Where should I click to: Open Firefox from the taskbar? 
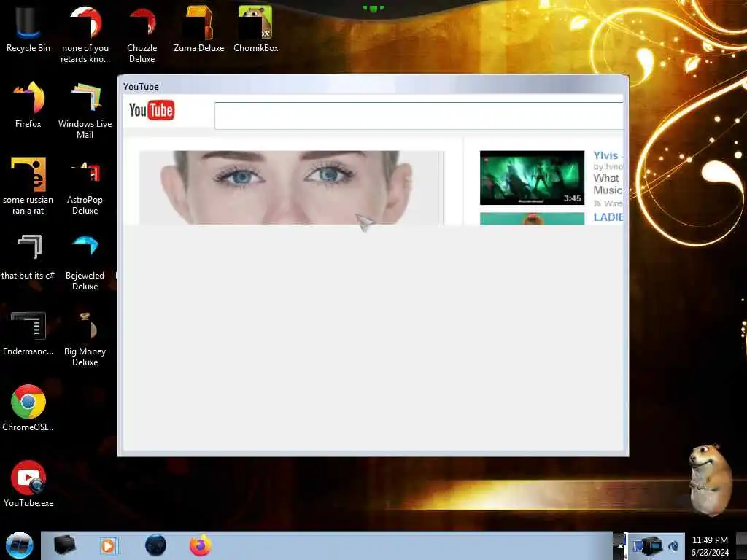(x=201, y=545)
